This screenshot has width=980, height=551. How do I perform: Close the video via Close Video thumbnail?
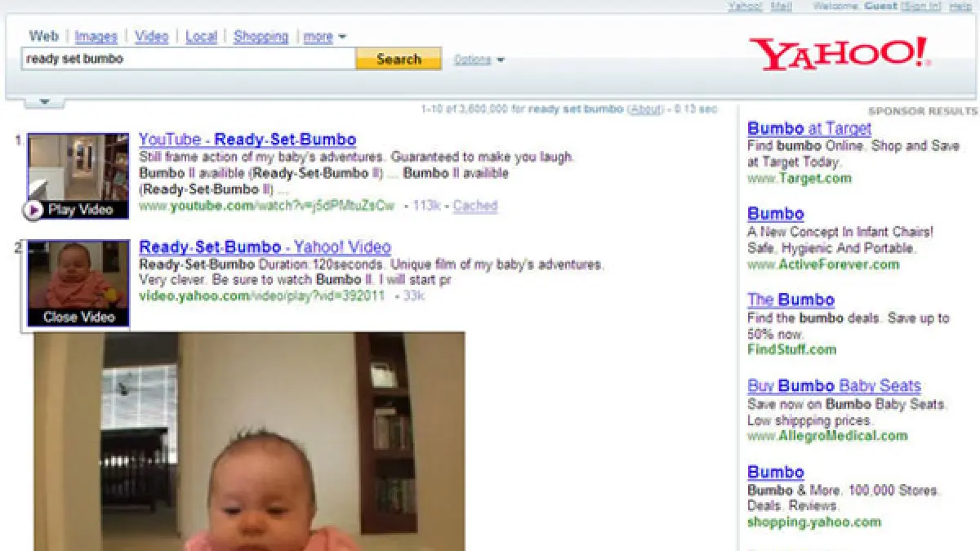point(78,317)
